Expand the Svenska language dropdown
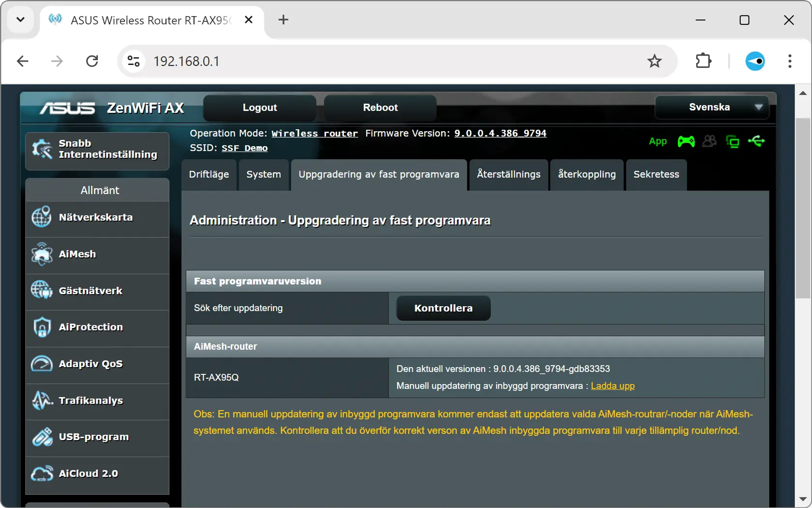The height and width of the screenshot is (508, 812). [x=712, y=107]
